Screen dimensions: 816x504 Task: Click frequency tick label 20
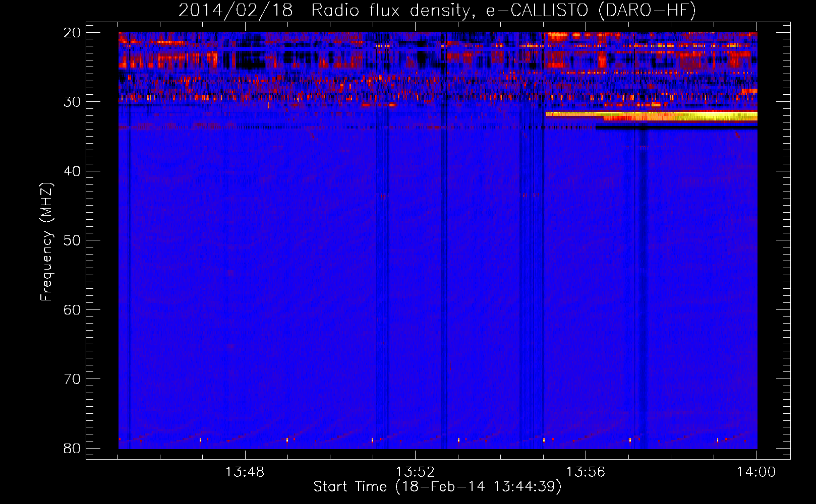pos(72,33)
